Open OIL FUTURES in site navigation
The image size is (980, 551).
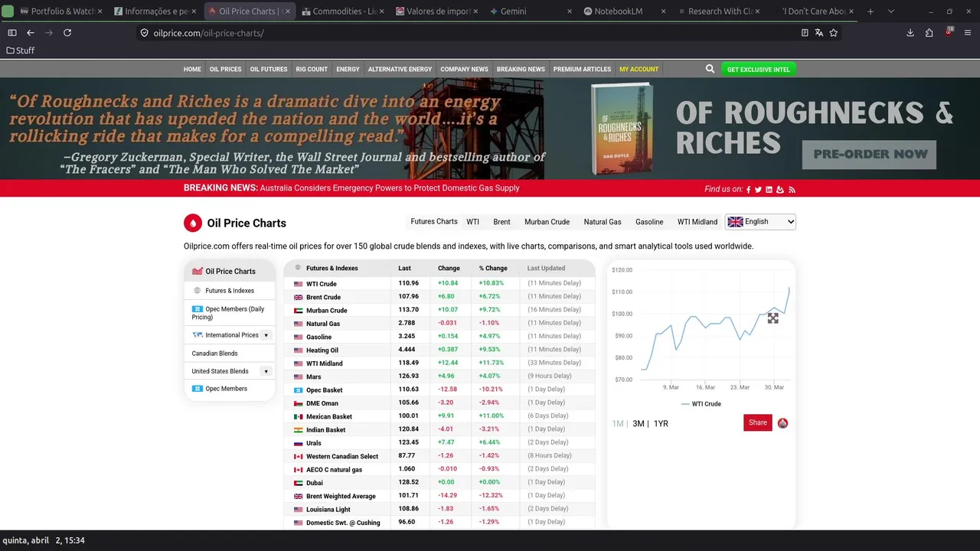pos(269,69)
